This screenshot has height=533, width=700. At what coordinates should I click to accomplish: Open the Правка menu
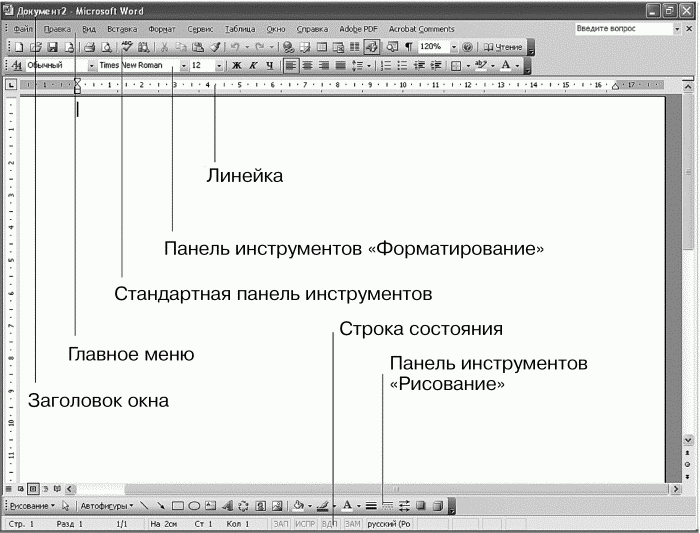[57, 29]
